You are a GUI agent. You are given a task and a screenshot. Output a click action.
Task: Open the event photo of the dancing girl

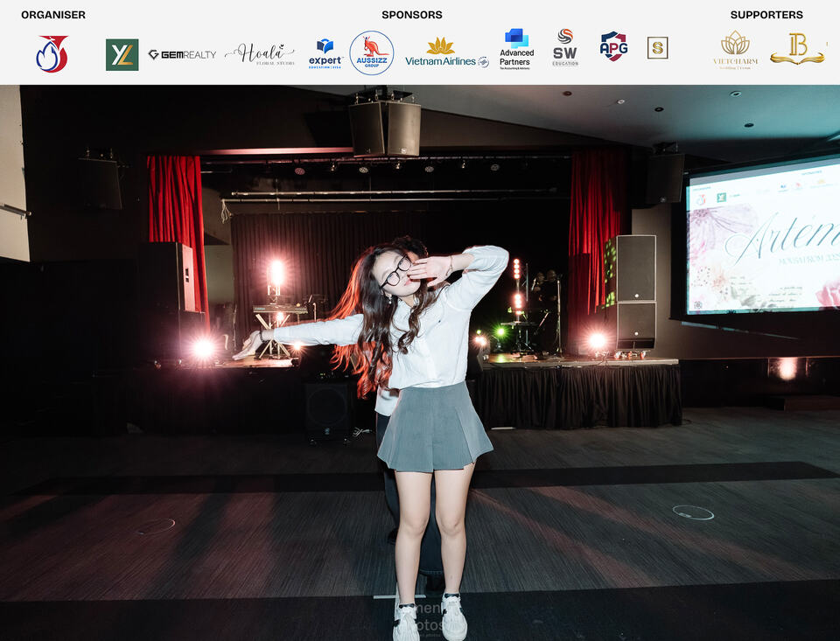420,363
